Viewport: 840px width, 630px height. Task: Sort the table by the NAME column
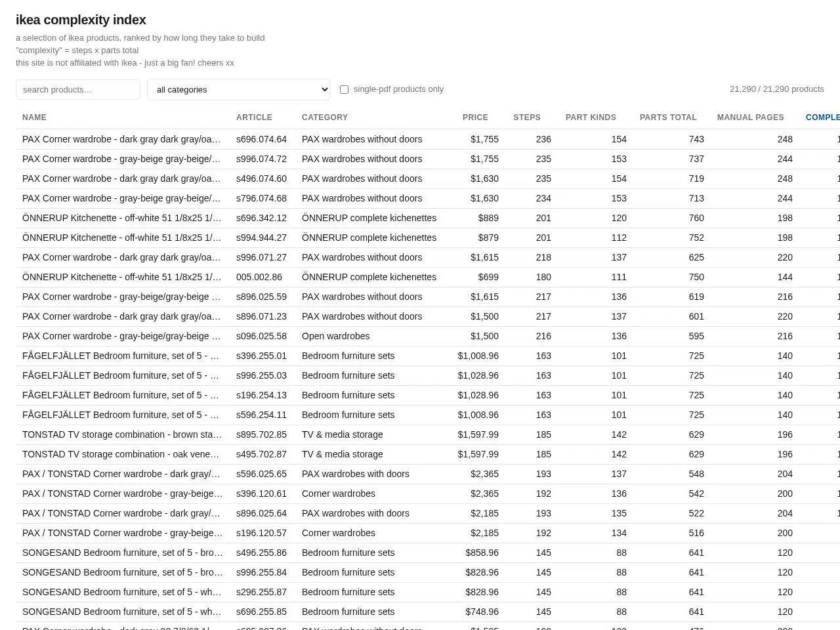tap(34, 117)
